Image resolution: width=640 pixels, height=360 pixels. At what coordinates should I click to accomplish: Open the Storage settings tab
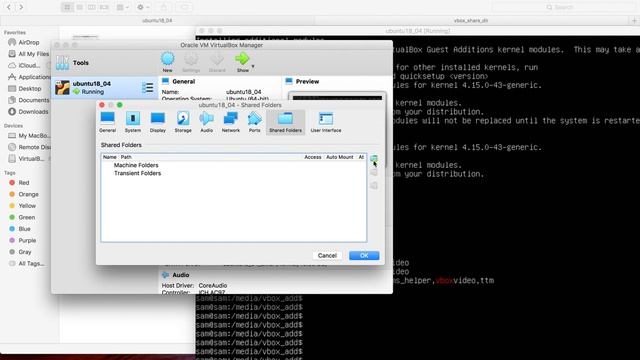[x=183, y=122]
